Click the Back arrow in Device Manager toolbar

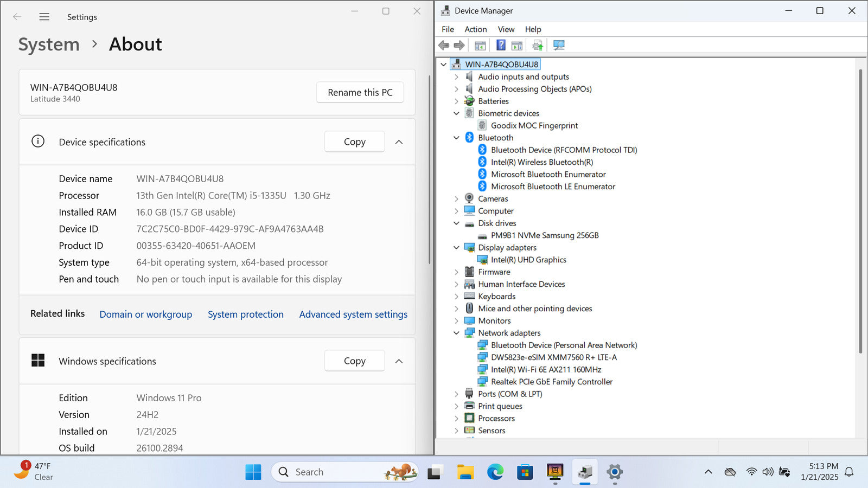tap(444, 45)
